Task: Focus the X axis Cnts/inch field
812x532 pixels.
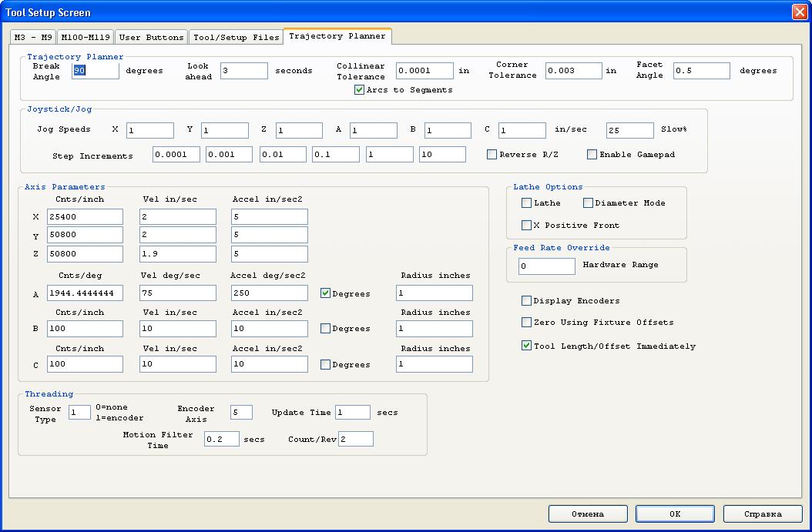Action: tap(85, 218)
